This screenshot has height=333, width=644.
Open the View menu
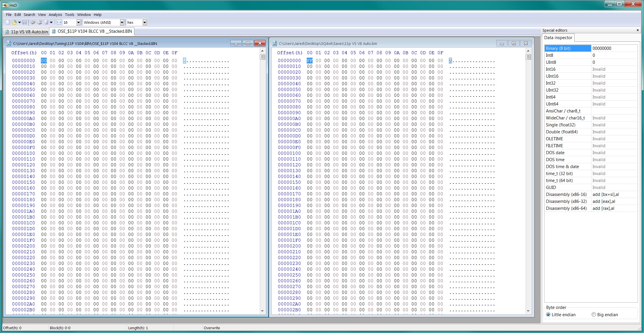pyautogui.click(x=42, y=14)
